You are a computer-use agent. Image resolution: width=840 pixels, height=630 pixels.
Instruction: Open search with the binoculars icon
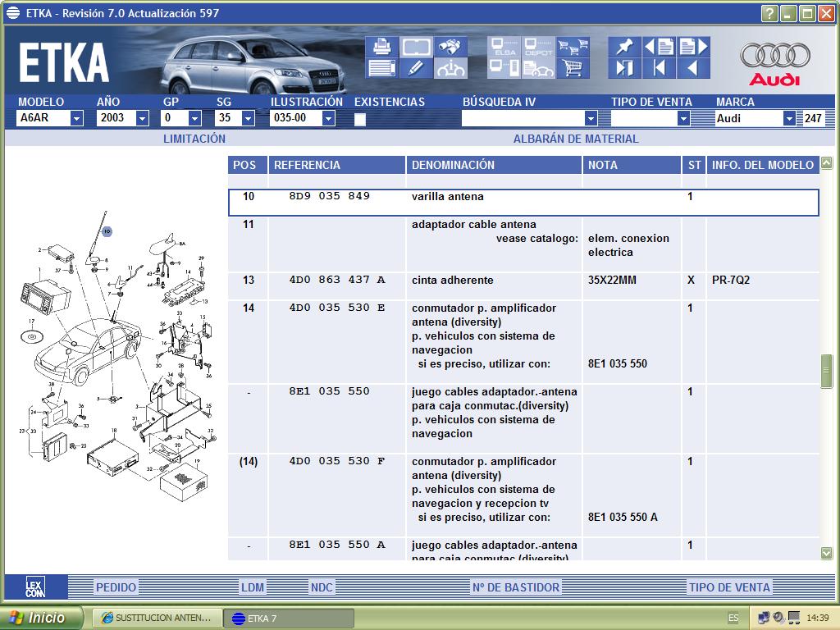(x=450, y=47)
